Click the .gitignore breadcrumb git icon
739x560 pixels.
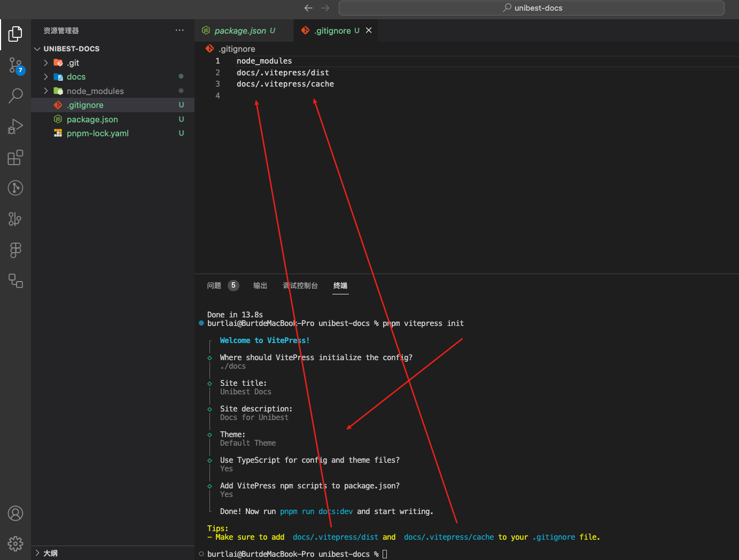(x=209, y=49)
